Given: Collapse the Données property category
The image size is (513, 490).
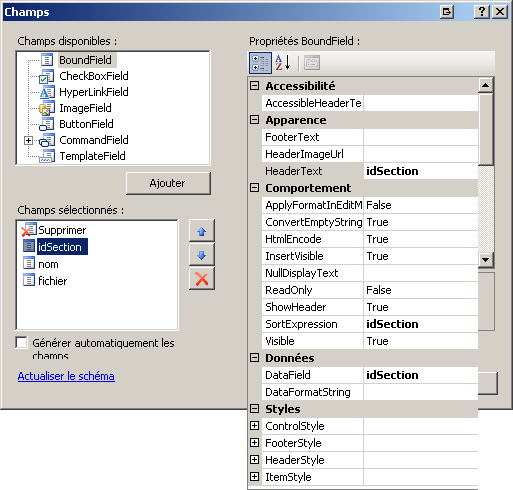Looking at the screenshot, I should [x=254, y=358].
